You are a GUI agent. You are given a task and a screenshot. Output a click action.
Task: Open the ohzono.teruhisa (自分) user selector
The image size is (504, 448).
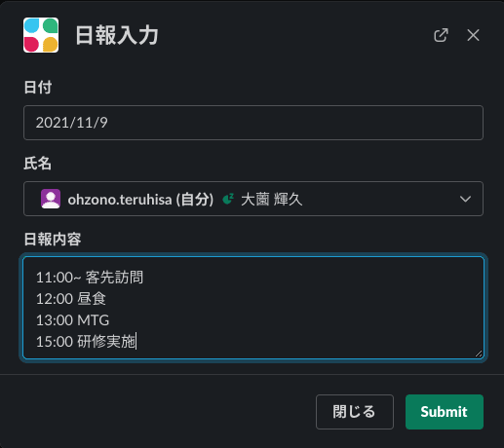253,199
